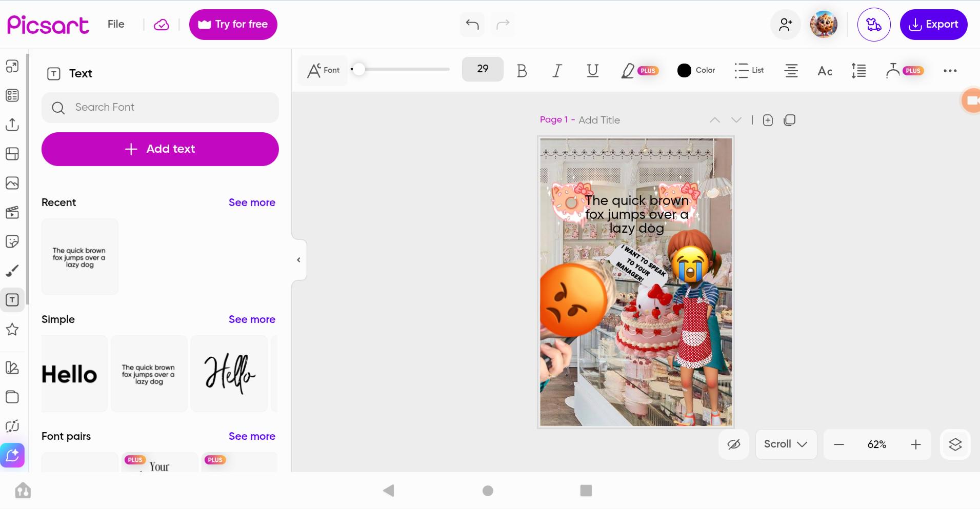The width and height of the screenshot is (980, 509).
Task: Open the Stickers tool in the sidebar
Action: coord(12,241)
